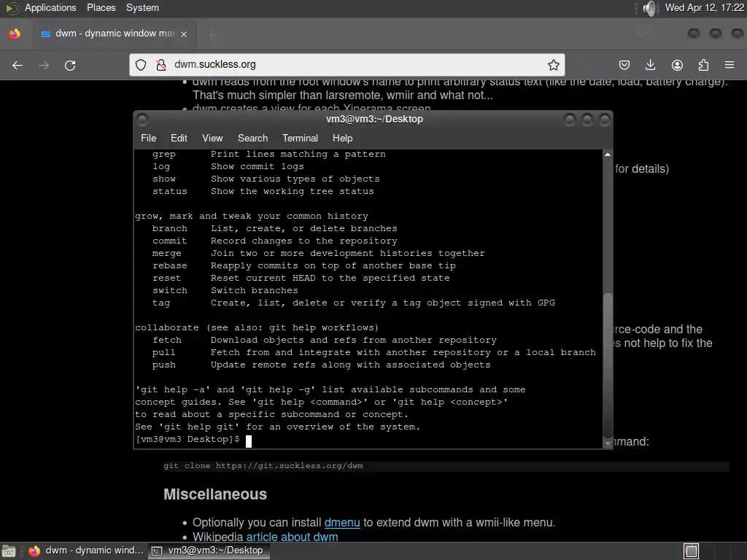Screen dimensions: 747x560
Task: Open the terminal Search menu
Action: pos(252,138)
